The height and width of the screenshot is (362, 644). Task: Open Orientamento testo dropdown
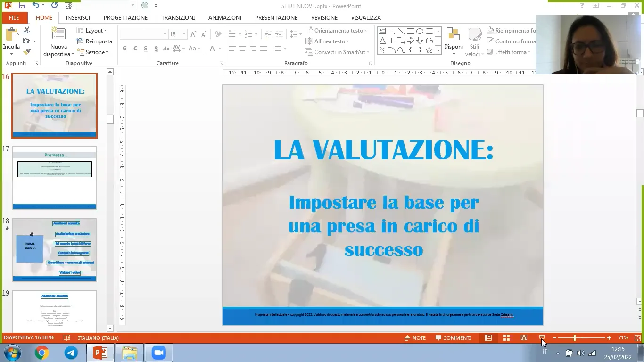coord(337,31)
